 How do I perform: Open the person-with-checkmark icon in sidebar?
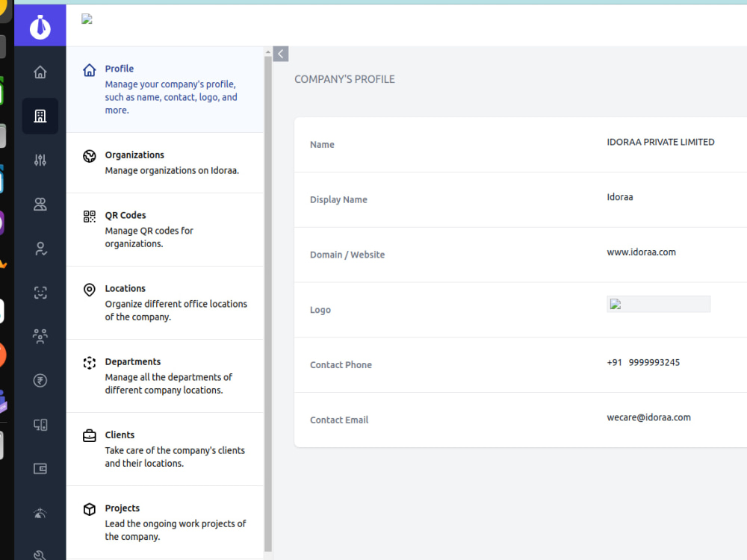click(40, 249)
